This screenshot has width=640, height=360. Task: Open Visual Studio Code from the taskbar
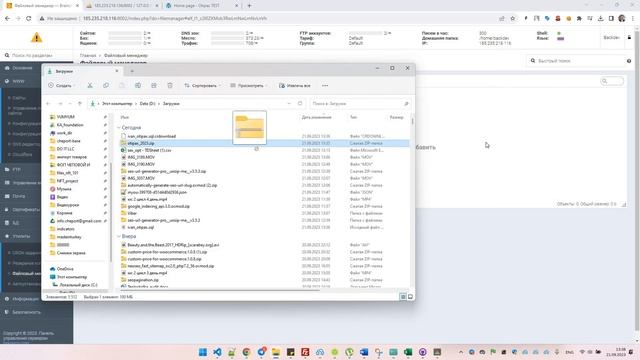pyautogui.click(x=217, y=352)
